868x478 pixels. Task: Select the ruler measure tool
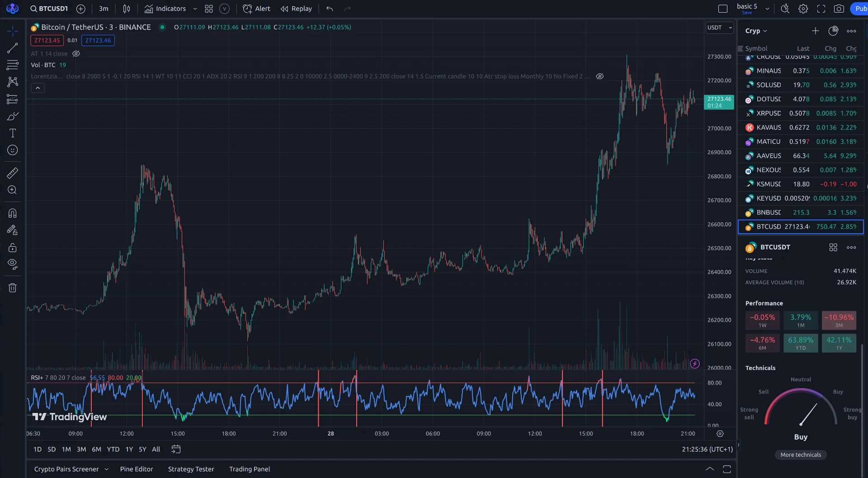(13, 173)
